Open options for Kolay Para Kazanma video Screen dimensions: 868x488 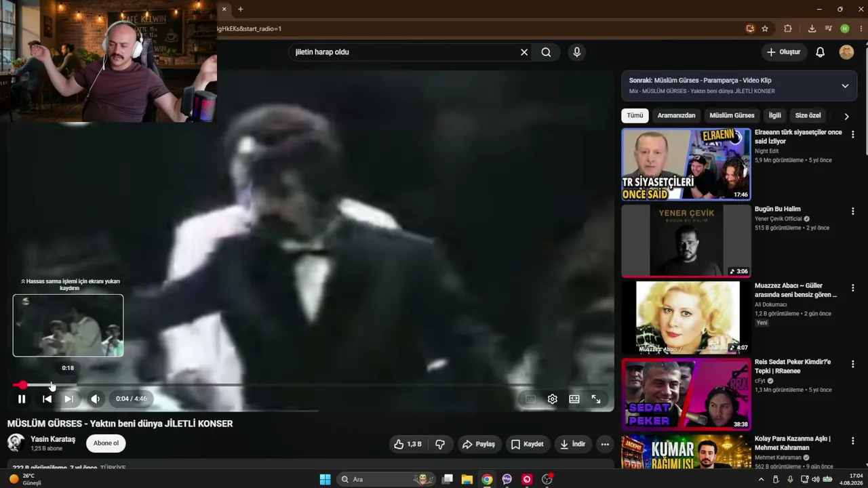pyautogui.click(x=853, y=441)
